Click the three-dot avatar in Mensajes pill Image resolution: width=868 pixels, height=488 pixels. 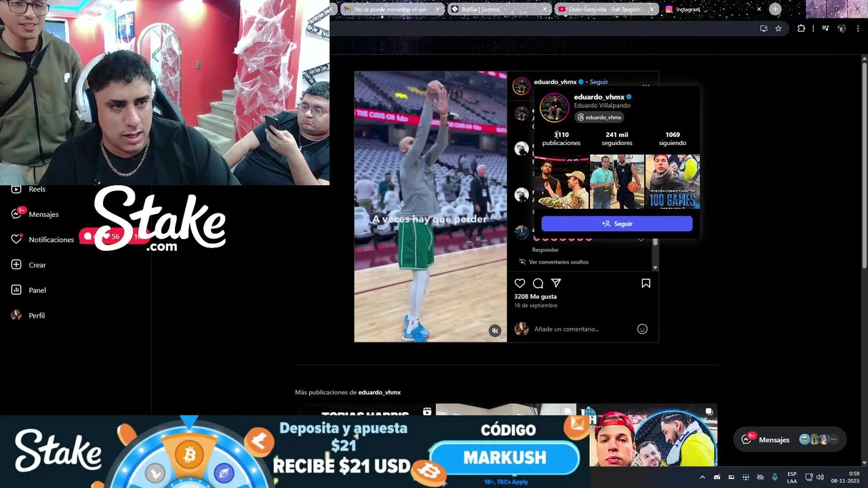coord(834,439)
